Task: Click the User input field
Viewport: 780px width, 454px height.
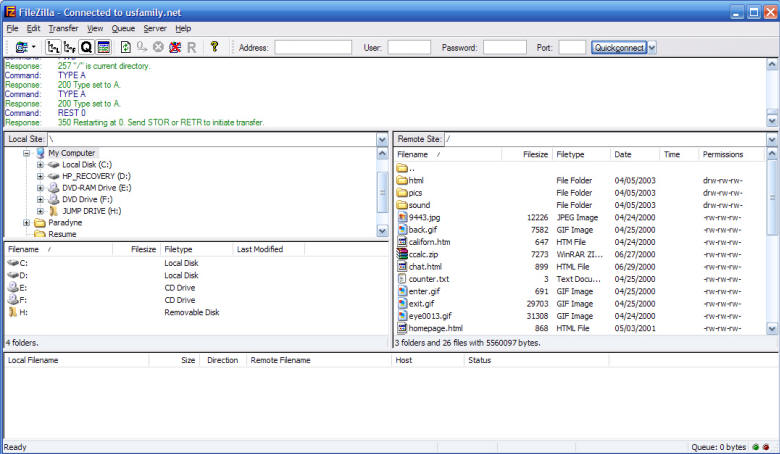Action: click(409, 48)
